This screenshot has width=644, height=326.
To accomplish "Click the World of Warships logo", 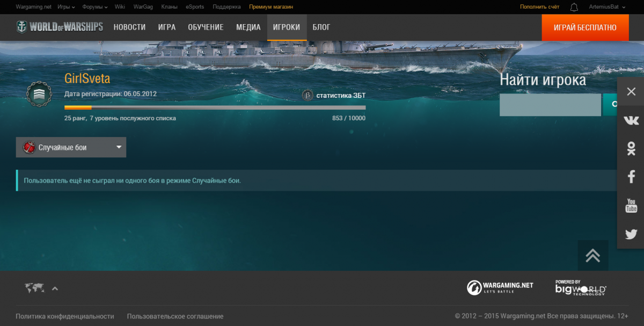I will coord(60,27).
